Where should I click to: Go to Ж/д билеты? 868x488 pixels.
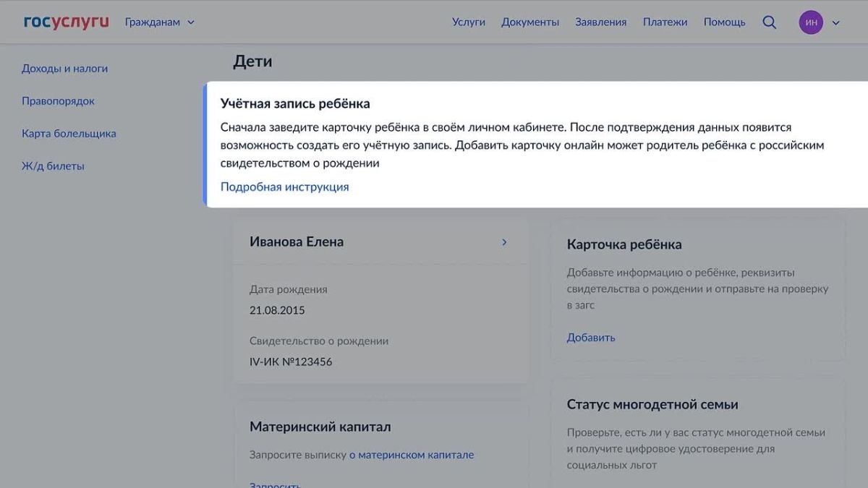53,166
